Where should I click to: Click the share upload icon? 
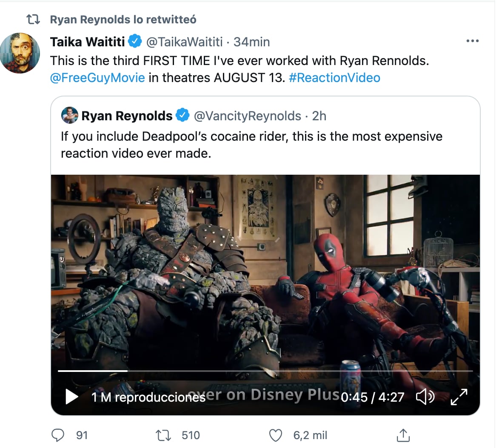coord(403,435)
